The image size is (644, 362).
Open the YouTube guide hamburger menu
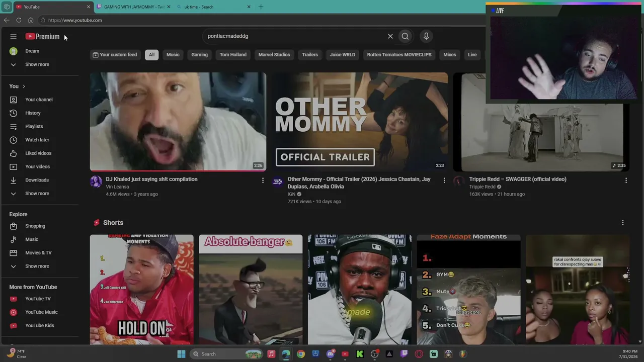[x=14, y=36]
